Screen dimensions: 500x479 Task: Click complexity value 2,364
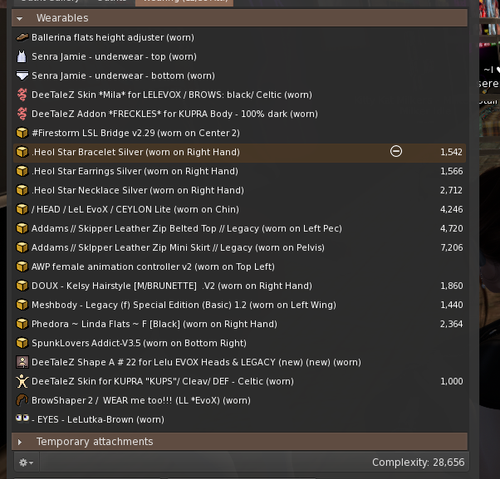click(x=451, y=324)
